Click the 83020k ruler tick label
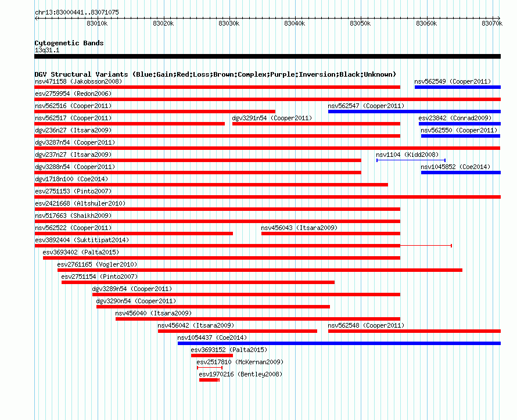The width and height of the screenshot is (517, 420). 163,23
